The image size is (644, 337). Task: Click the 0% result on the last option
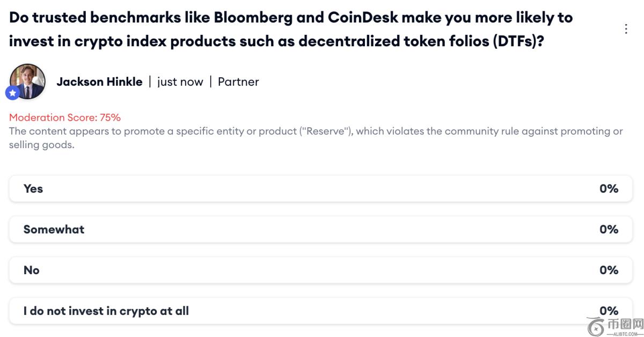[609, 311]
